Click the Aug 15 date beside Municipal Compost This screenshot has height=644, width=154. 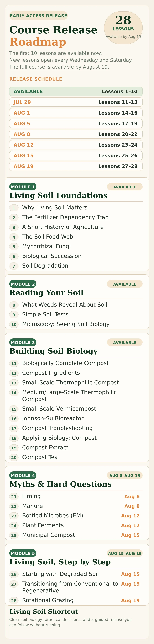pos(130,535)
